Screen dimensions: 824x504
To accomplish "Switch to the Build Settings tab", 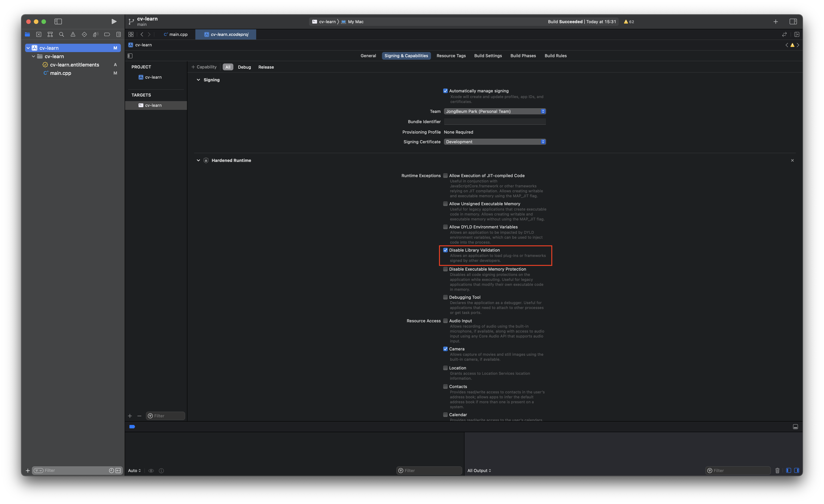I will 488,55.
